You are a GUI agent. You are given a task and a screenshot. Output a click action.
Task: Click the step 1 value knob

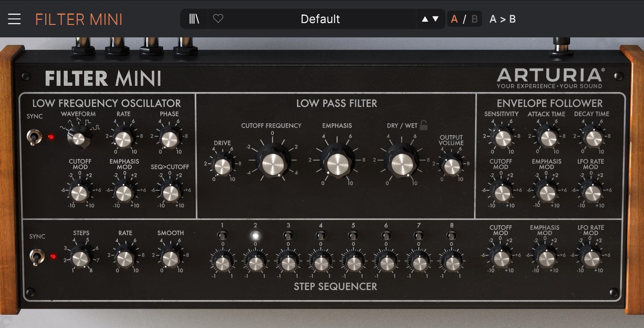222,263
